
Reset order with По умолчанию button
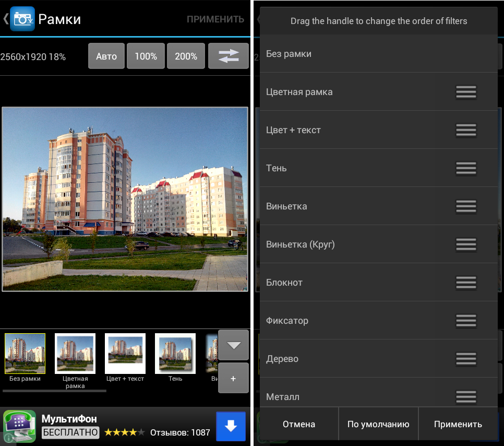[x=378, y=424]
